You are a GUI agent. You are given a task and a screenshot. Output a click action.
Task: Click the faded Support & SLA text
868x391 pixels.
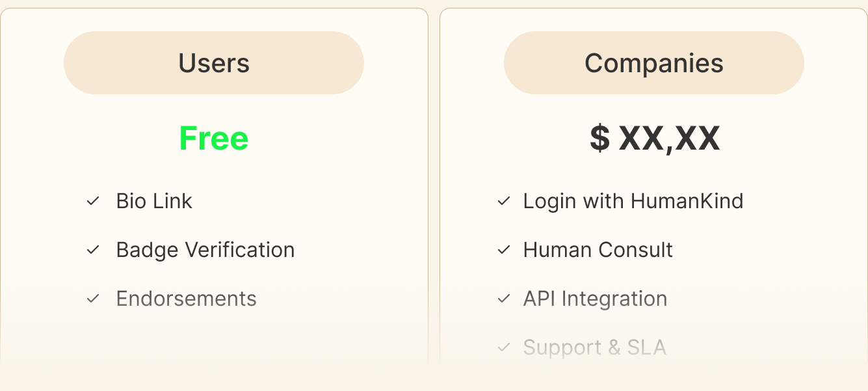click(x=594, y=347)
